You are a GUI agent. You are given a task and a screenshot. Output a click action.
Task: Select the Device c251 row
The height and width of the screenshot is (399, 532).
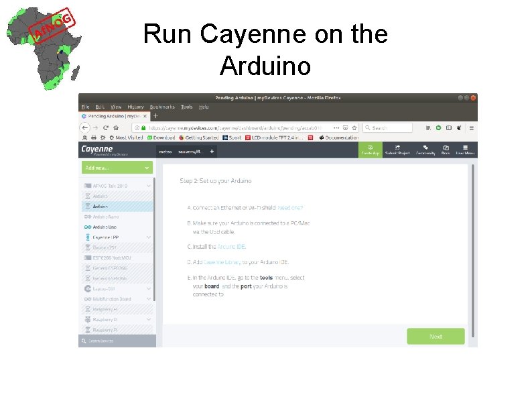pos(117,247)
